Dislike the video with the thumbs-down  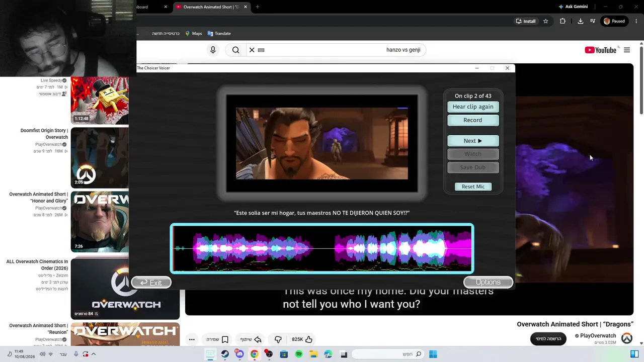coord(278,339)
